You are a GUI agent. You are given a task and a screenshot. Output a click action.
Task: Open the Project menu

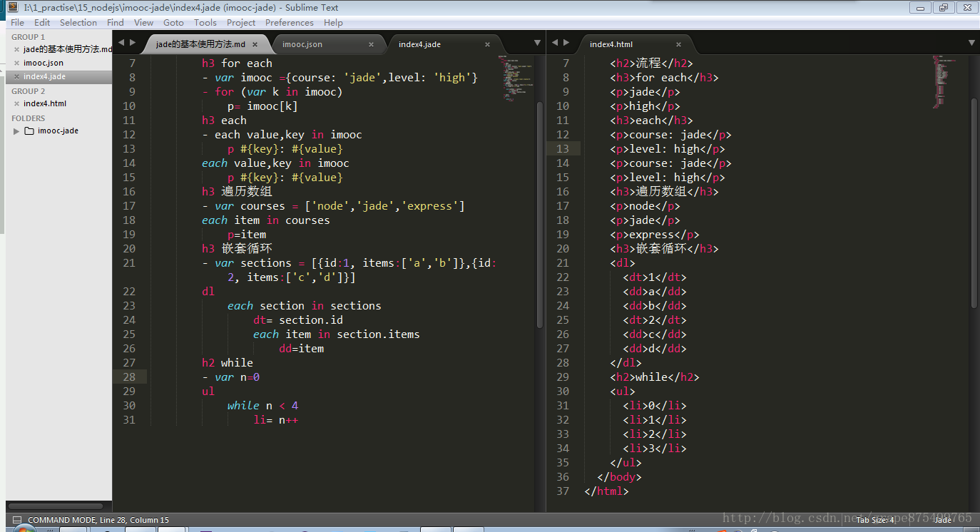pos(241,23)
